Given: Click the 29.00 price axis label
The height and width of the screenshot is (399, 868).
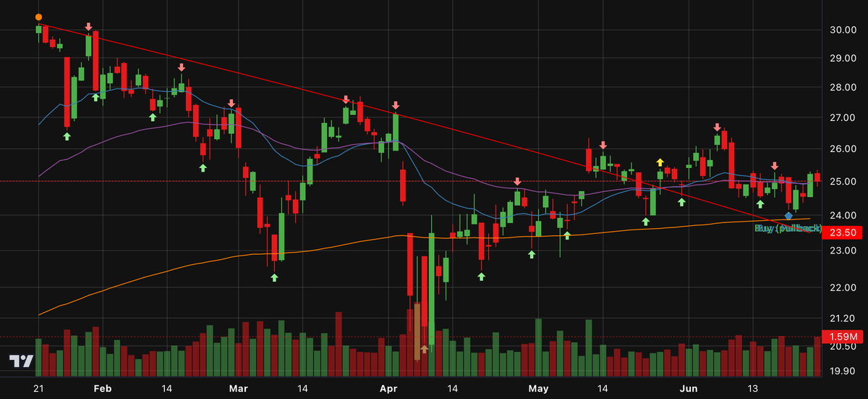Looking at the screenshot, I should point(843,58).
